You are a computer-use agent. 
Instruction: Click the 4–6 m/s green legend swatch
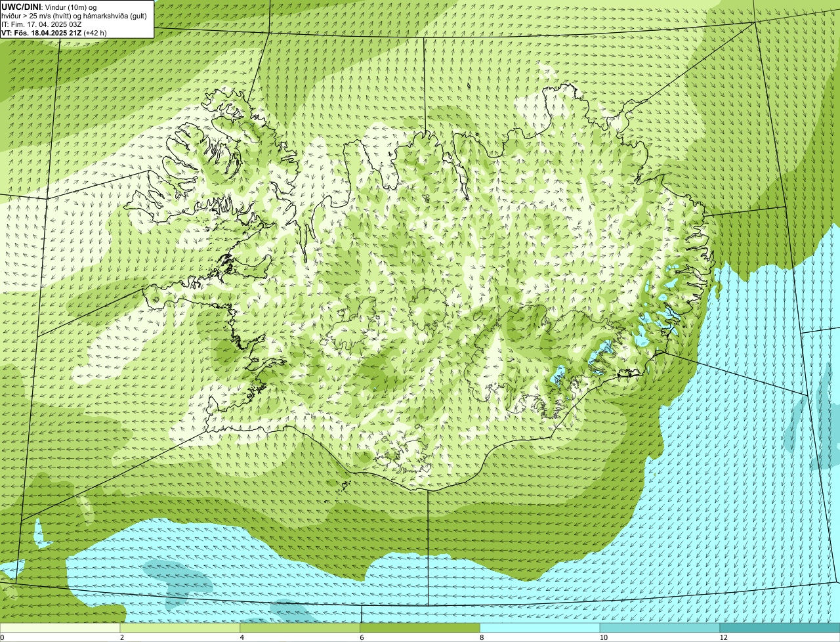pos(301,628)
